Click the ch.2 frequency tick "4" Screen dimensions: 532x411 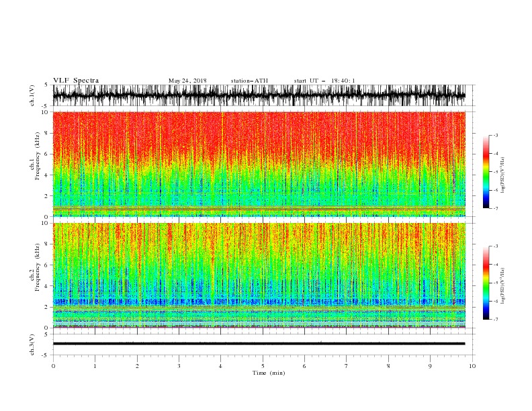coord(46,286)
